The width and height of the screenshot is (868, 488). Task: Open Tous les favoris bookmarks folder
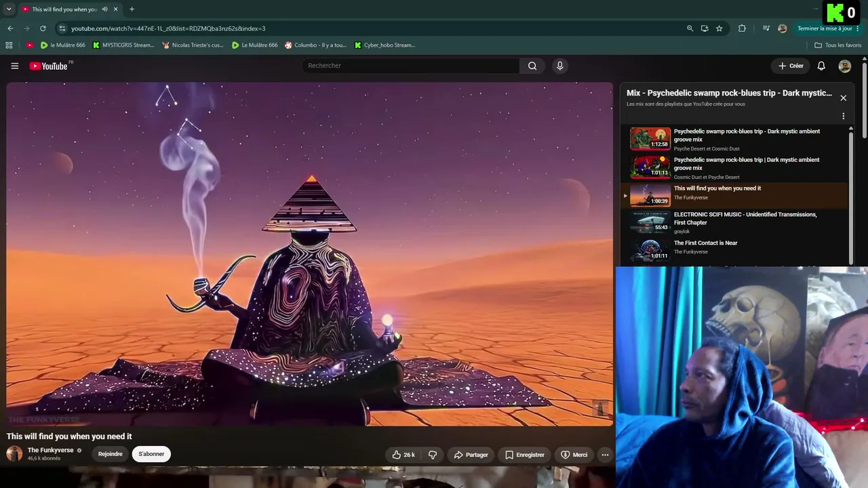click(838, 45)
